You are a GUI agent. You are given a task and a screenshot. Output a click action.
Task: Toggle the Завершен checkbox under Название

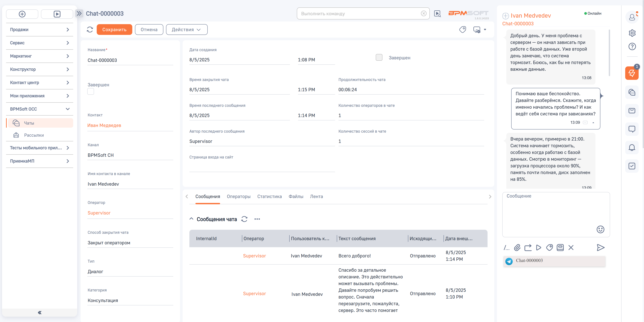[x=90, y=91]
